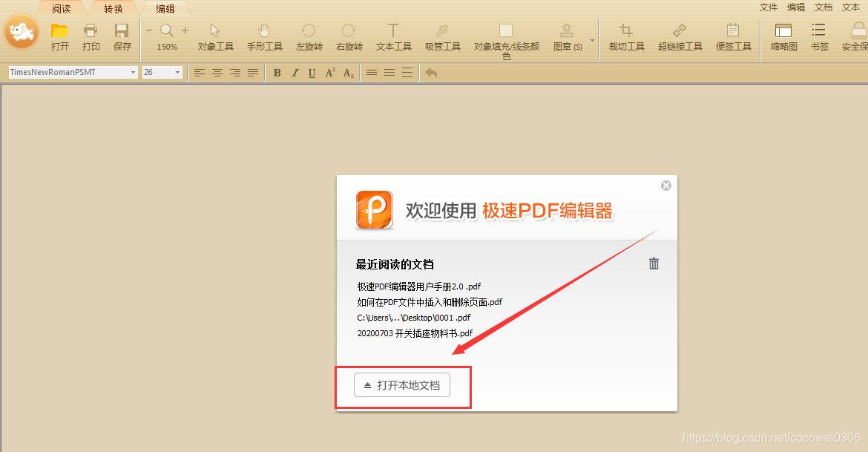Toggle superscript formatting
This screenshot has height=452, width=868.
tap(330, 73)
